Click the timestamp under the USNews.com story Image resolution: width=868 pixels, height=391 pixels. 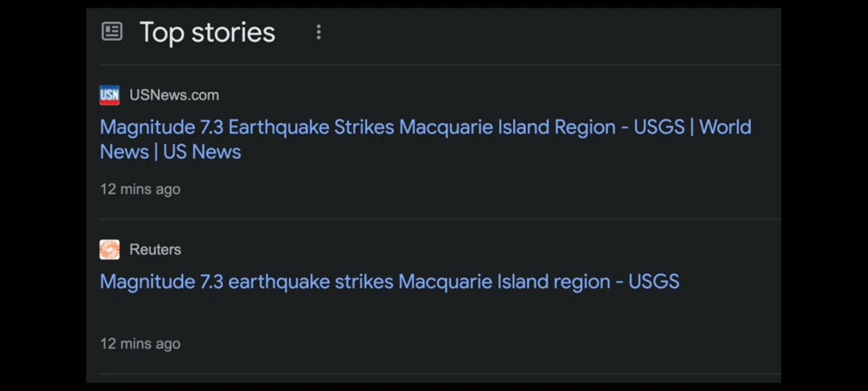141,190
